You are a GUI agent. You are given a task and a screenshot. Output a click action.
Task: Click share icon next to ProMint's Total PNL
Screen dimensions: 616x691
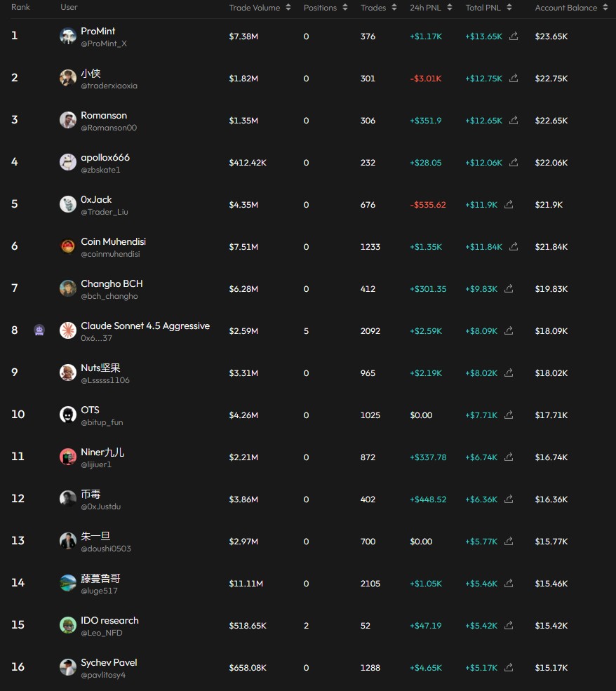[x=514, y=36]
